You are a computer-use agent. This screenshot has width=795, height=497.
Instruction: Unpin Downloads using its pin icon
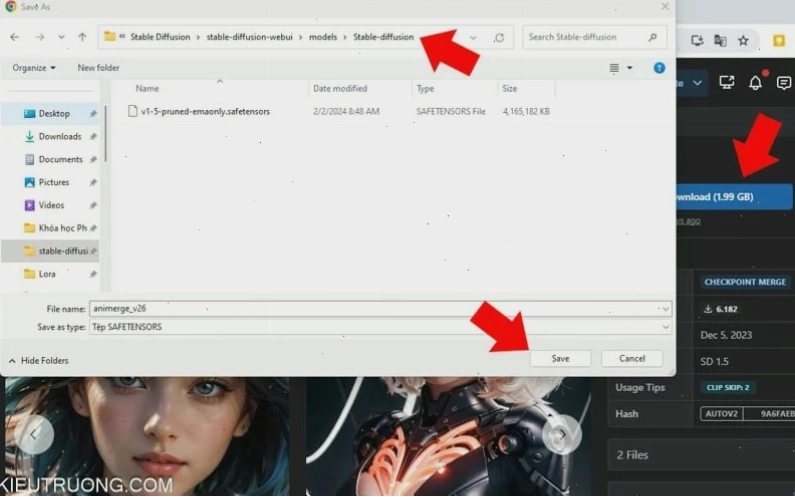(x=93, y=136)
